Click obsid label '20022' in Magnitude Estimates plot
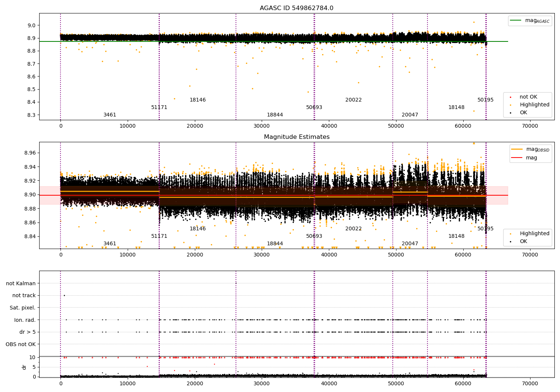 click(x=354, y=229)
